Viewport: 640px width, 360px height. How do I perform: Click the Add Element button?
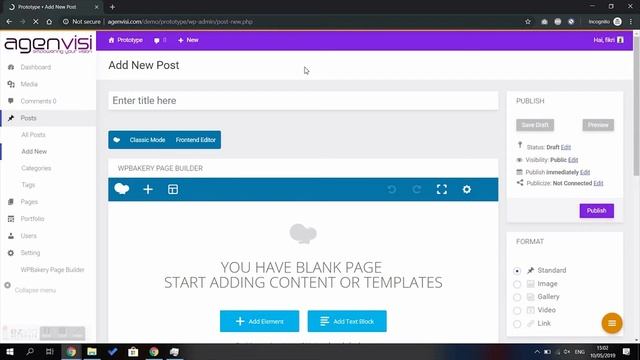(x=259, y=321)
